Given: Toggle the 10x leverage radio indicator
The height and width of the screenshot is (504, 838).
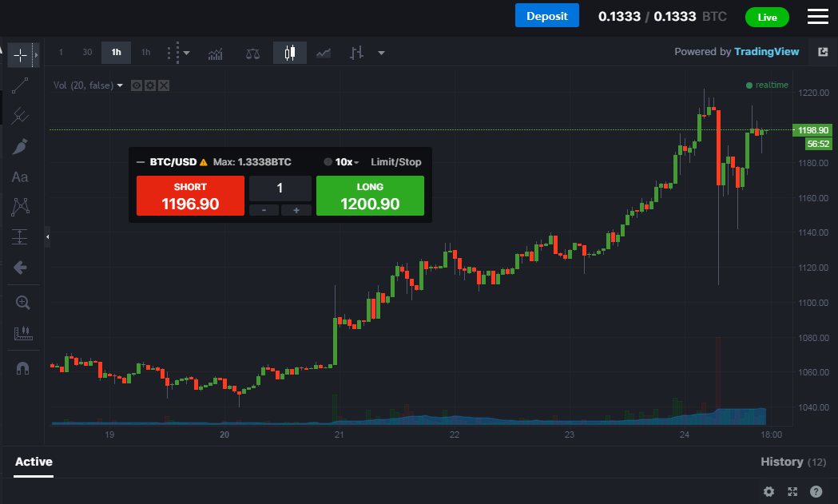Looking at the screenshot, I should pyautogui.click(x=328, y=162).
